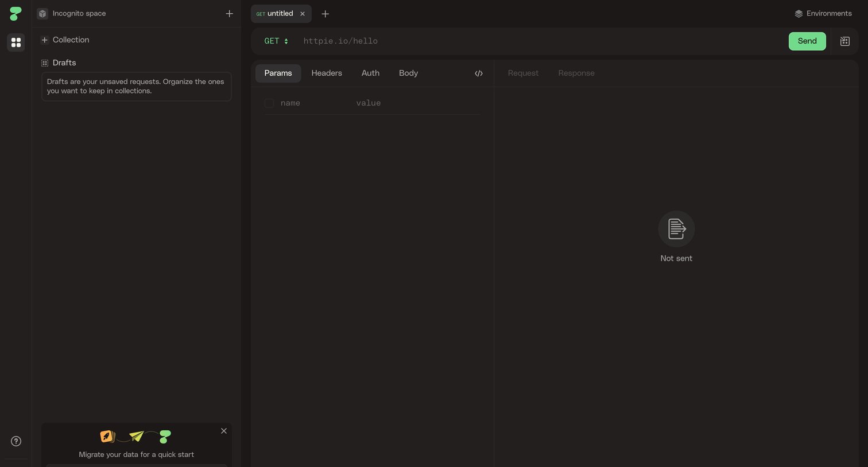This screenshot has width=868, height=467.
Task: Click the save request icon next to Send
Action: 844,41
